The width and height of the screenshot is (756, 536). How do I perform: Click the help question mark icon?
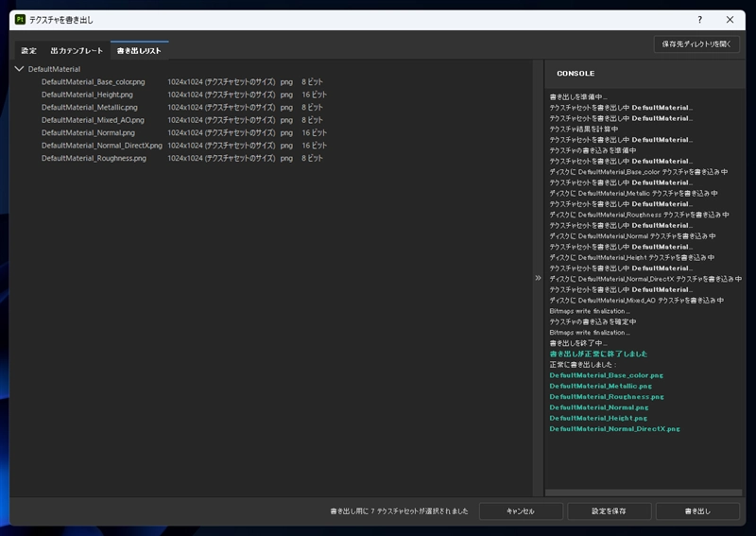(699, 20)
